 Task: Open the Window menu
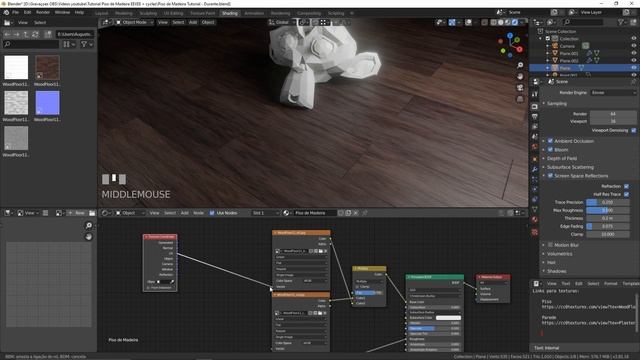click(62, 12)
